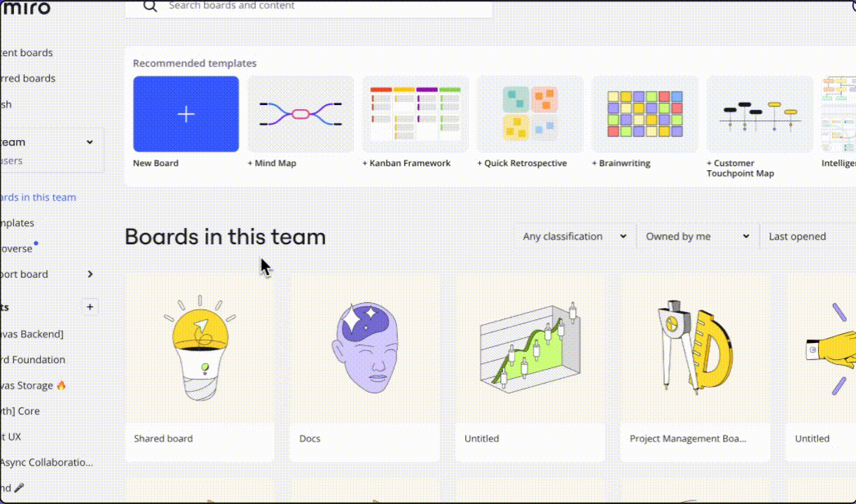Expand the Owned by me filter

tap(697, 237)
